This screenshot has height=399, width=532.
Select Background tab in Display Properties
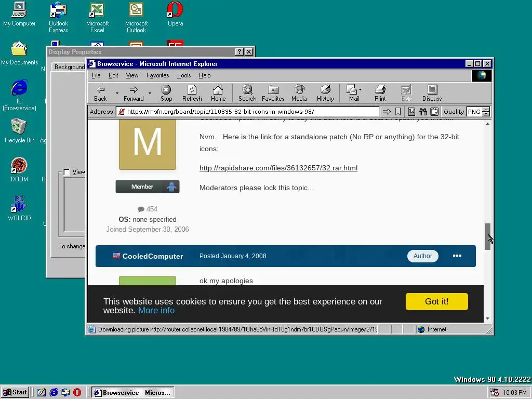coord(70,67)
